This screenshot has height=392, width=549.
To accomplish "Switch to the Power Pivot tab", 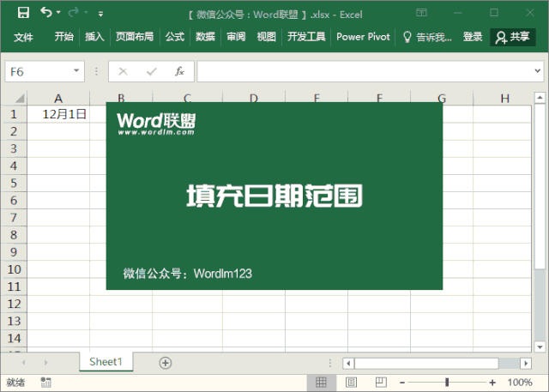I will coord(363,37).
